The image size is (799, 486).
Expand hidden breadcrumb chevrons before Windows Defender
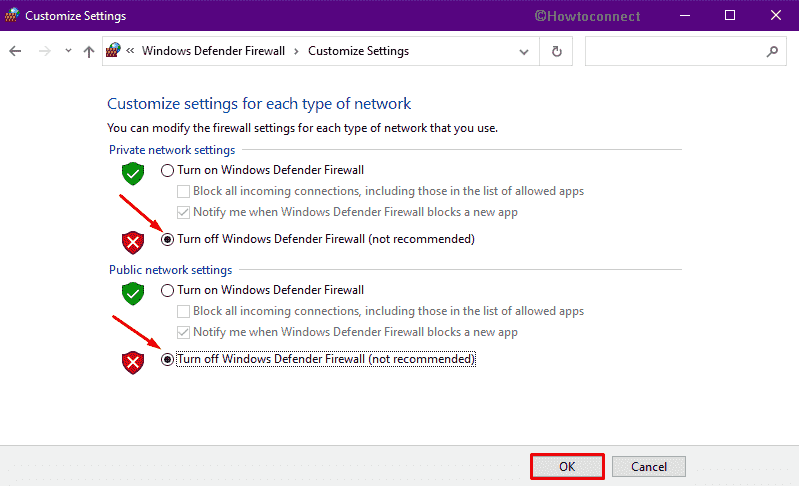click(130, 50)
